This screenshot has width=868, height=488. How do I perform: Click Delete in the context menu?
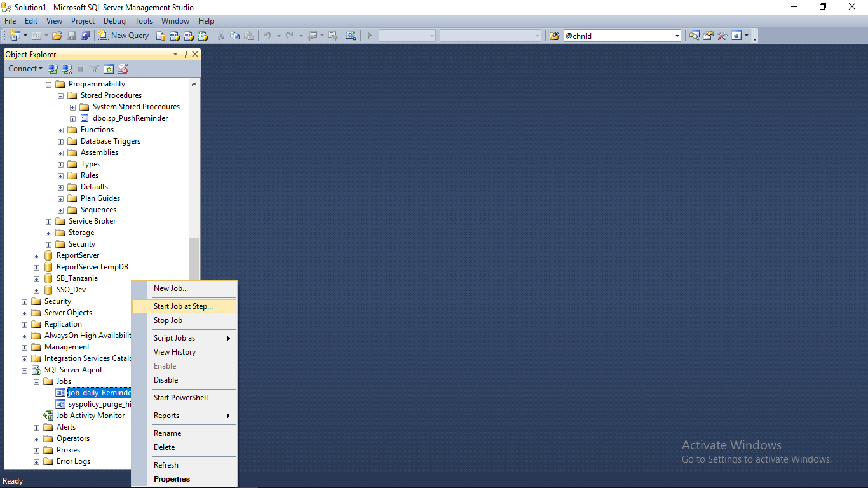click(184, 447)
